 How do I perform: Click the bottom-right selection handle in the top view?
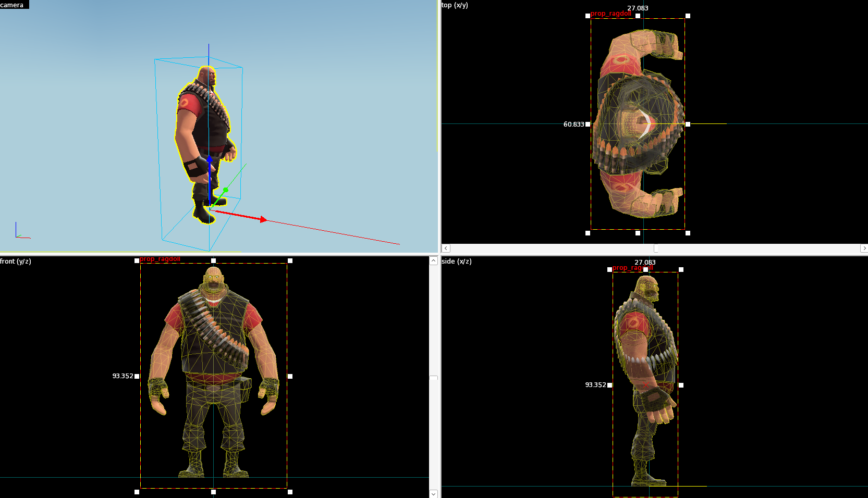(x=688, y=233)
